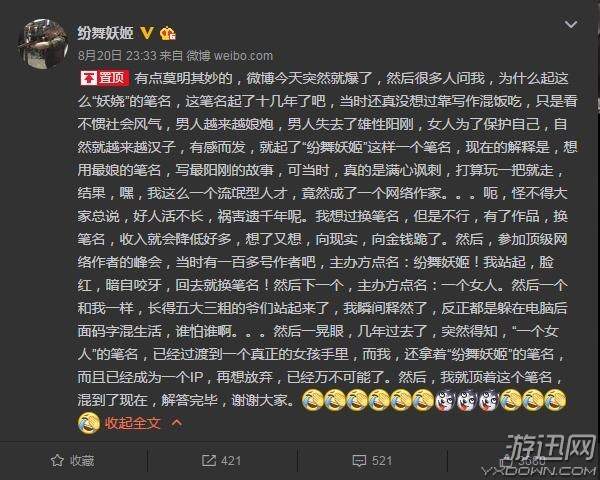Click the first doge emoji in emoji row
Screen dimensions: 600x480
pos(445,400)
